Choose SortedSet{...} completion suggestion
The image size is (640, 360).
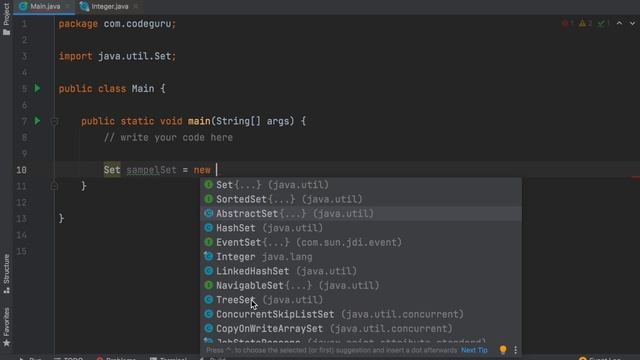coord(361,199)
